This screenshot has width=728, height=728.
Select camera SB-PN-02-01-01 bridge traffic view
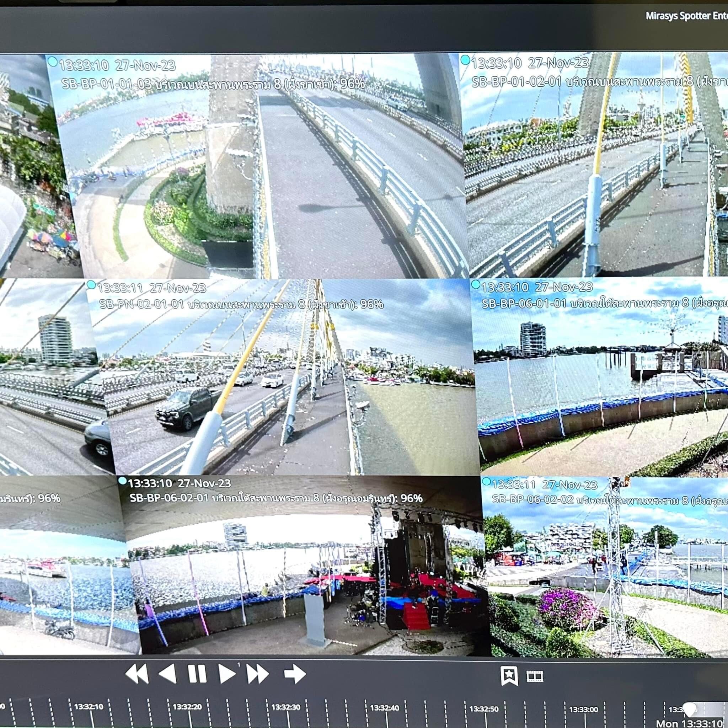(283, 377)
